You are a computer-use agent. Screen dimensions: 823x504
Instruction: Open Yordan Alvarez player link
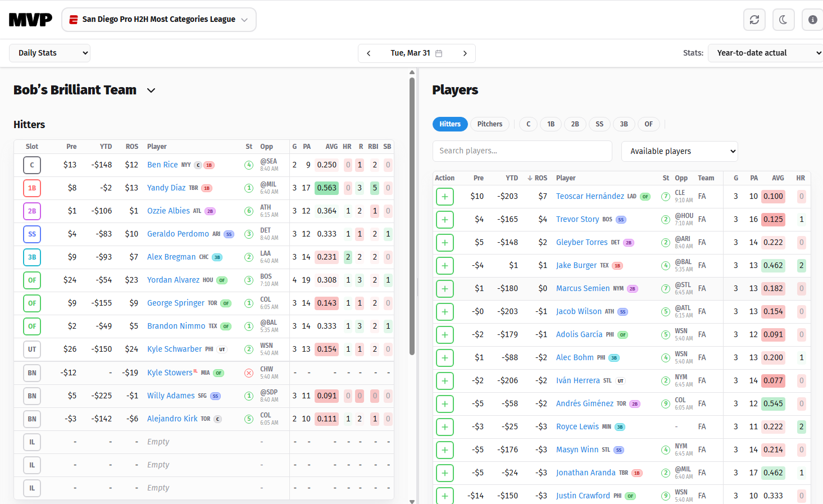[173, 280]
